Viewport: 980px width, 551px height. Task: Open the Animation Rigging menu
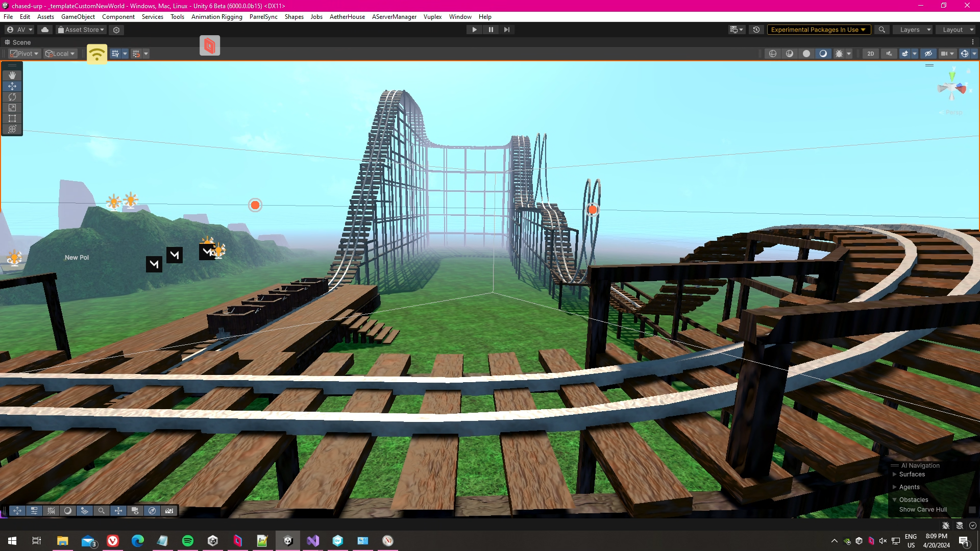tap(216, 17)
